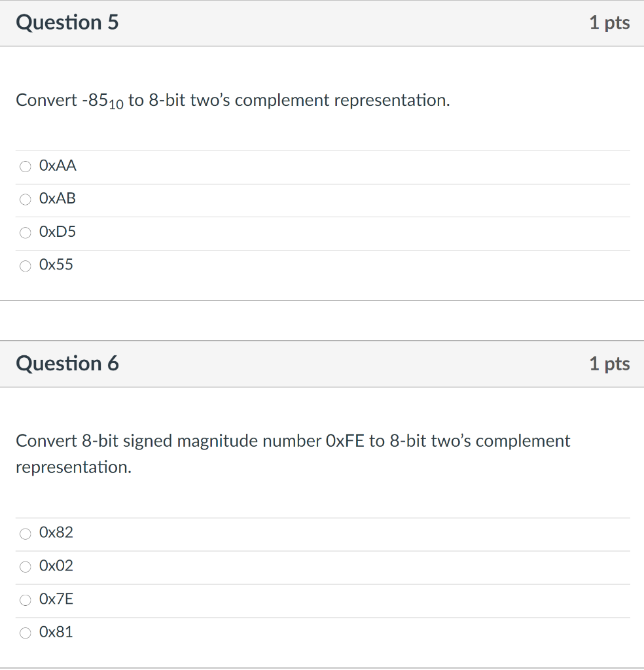Click the 0x82 answer label text
Viewport: 644px width, 670px height.
(x=56, y=533)
